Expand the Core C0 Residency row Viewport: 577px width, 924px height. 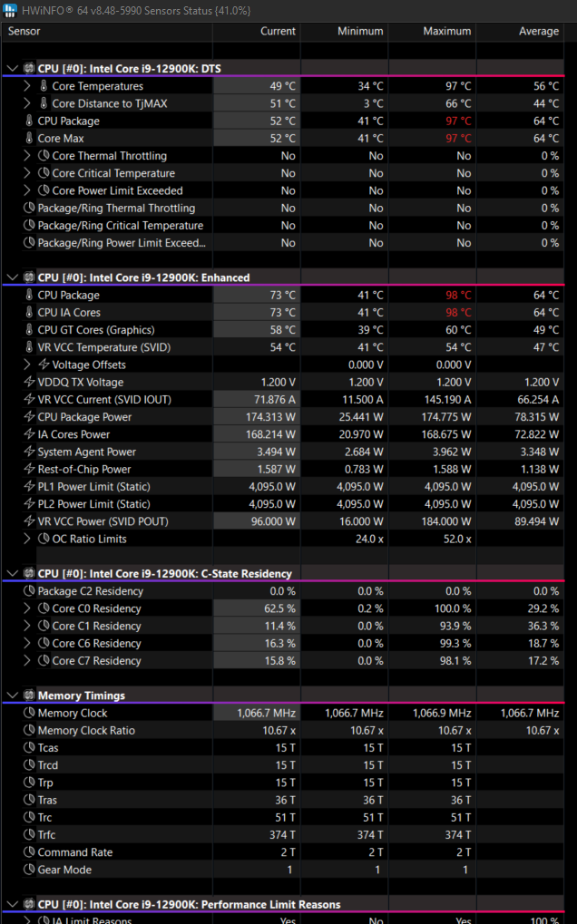(27, 608)
